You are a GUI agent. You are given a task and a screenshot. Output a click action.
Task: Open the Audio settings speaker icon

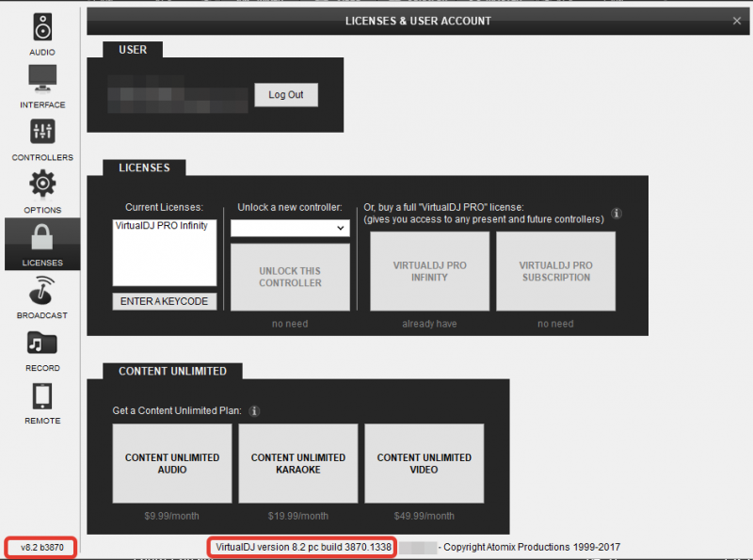pos(42,27)
